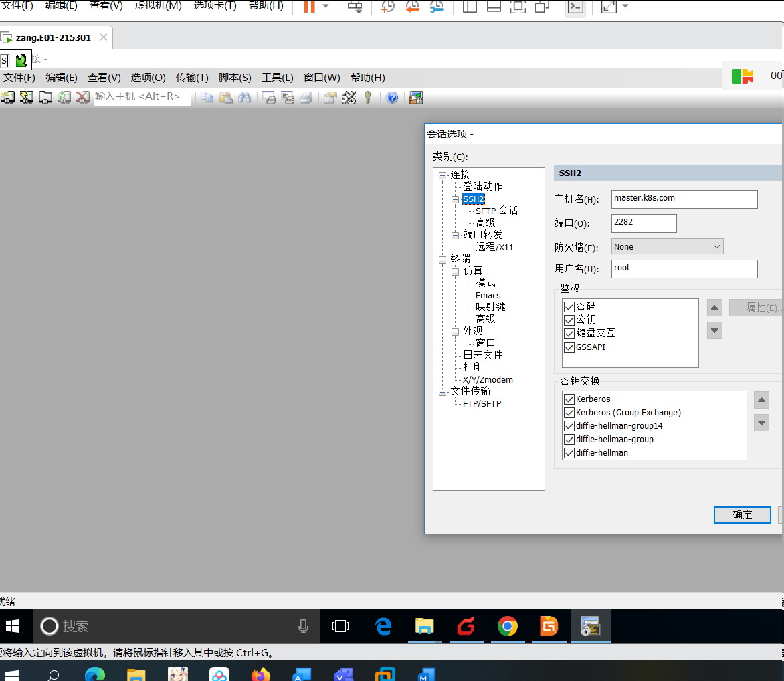
Task: Collapse the 终端 tree node
Action: tap(442, 260)
